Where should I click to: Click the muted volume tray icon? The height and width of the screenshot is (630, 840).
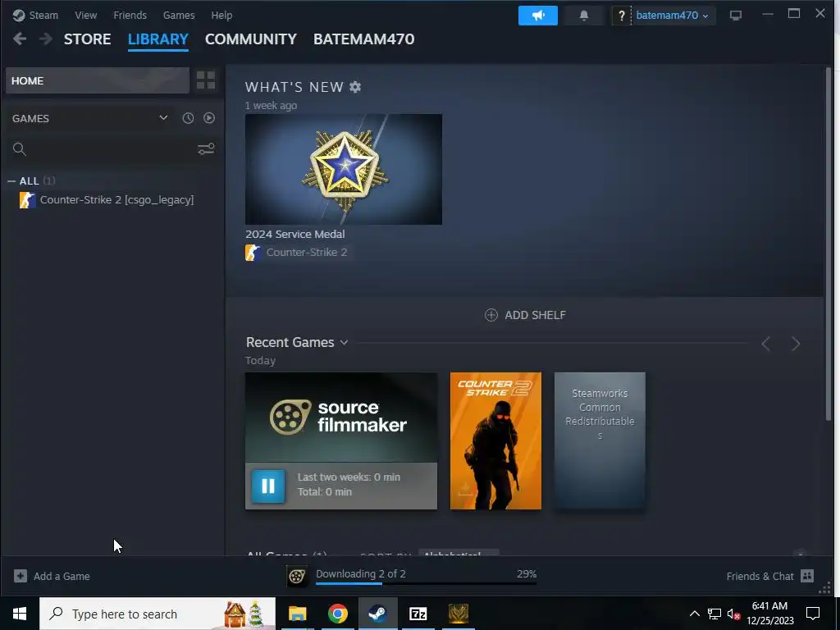733,614
